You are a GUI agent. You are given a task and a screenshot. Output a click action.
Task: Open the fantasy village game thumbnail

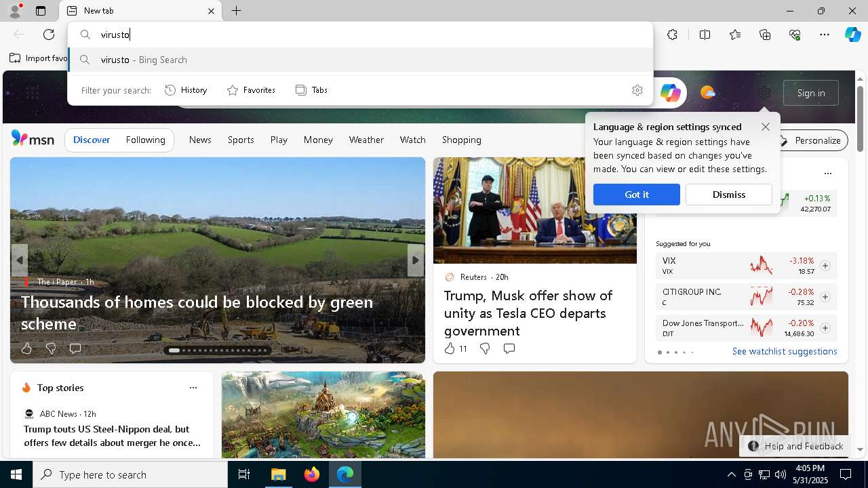coord(323,415)
